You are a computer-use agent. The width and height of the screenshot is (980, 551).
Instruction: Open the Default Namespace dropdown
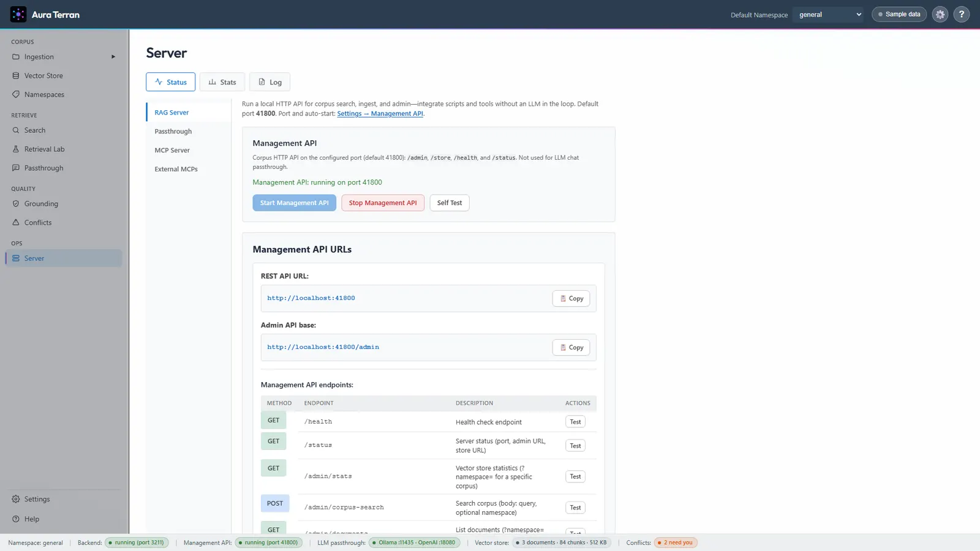(x=828, y=15)
